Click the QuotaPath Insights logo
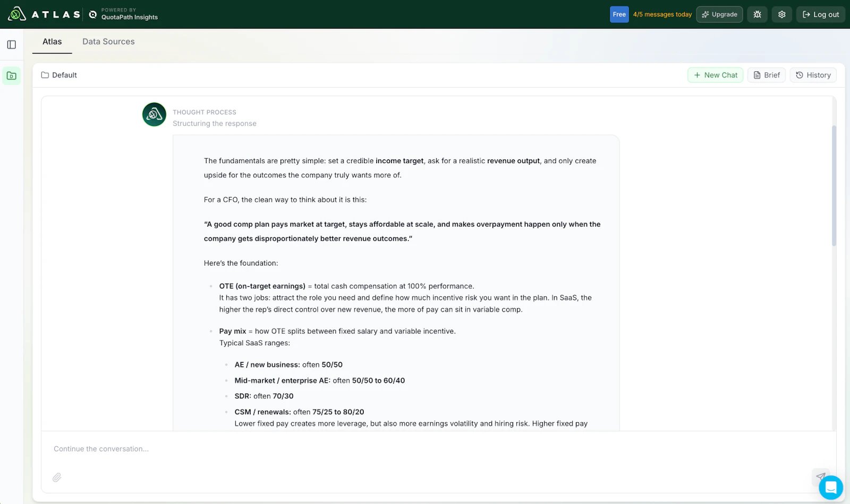This screenshot has height=504, width=850. pos(123,14)
